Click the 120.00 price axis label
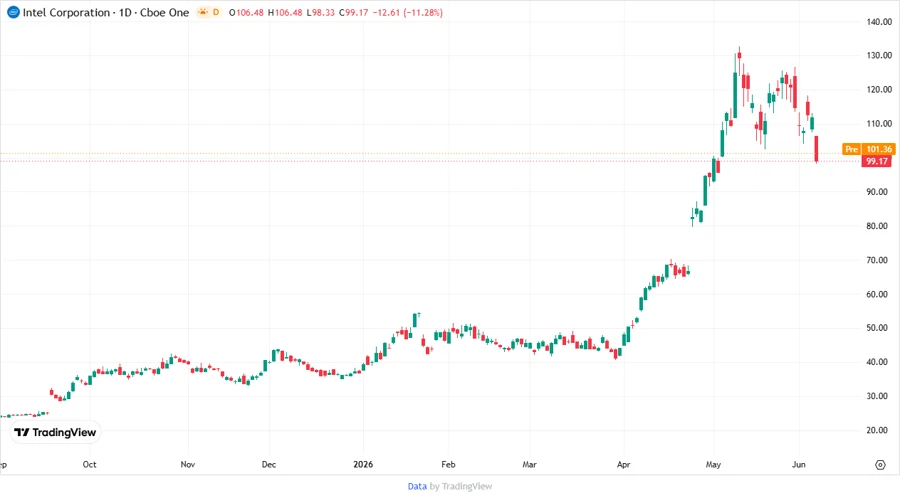This screenshot has height=498, width=900. tap(879, 90)
